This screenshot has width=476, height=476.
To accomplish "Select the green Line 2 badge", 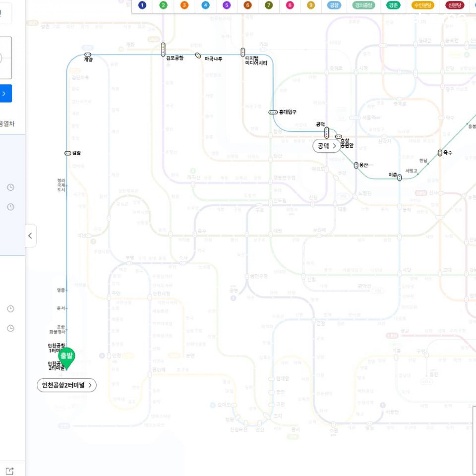I will (x=163, y=5).
